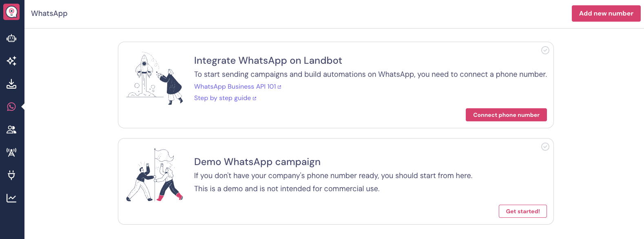This screenshot has height=239, width=644.
Task: Click the Connect phone number button
Action: [506, 115]
